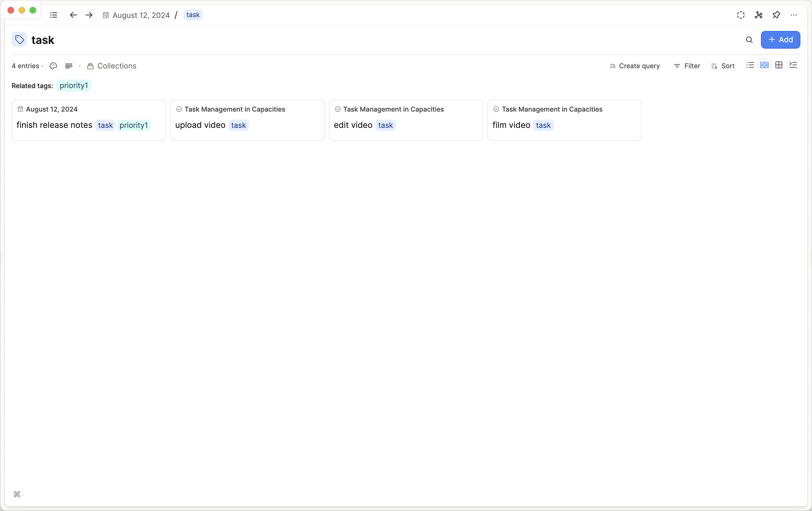Open the tag color palette icon
Viewport: 812px width, 511px height.
53,66
